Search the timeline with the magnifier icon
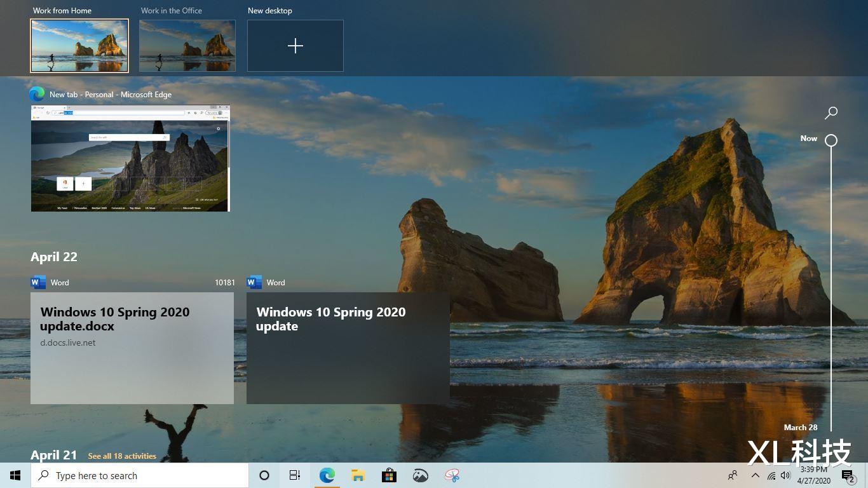The height and width of the screenshot is (488, 868). [x=831, y=112]
